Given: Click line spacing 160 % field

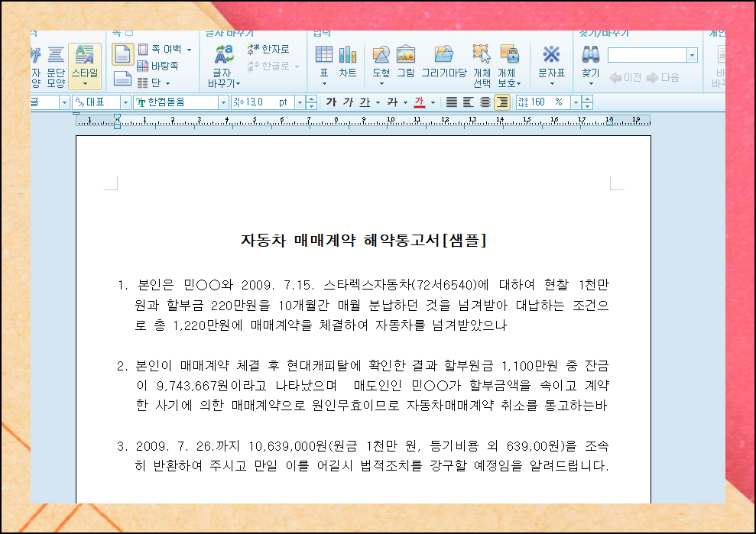Looking at the screenshot, I should tap(543, 102).
